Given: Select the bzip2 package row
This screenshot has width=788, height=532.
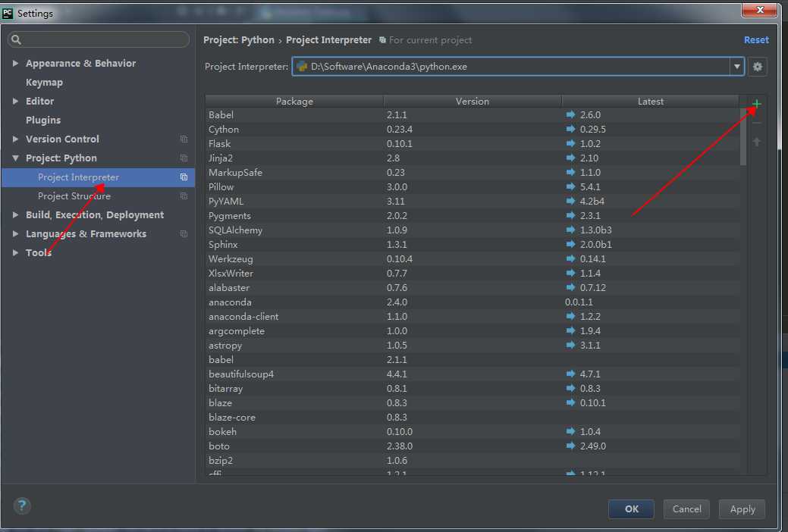Looking at the screenshot, I should click(472, 461).
